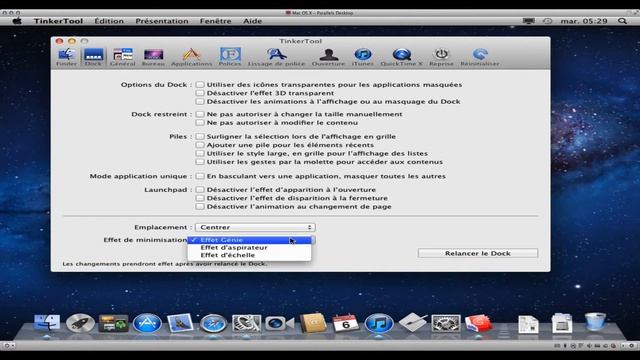This screenshot has height=360, width=640.
Task: Check Ajouter une pile pour éléments récents
Action: pos(200,145)
